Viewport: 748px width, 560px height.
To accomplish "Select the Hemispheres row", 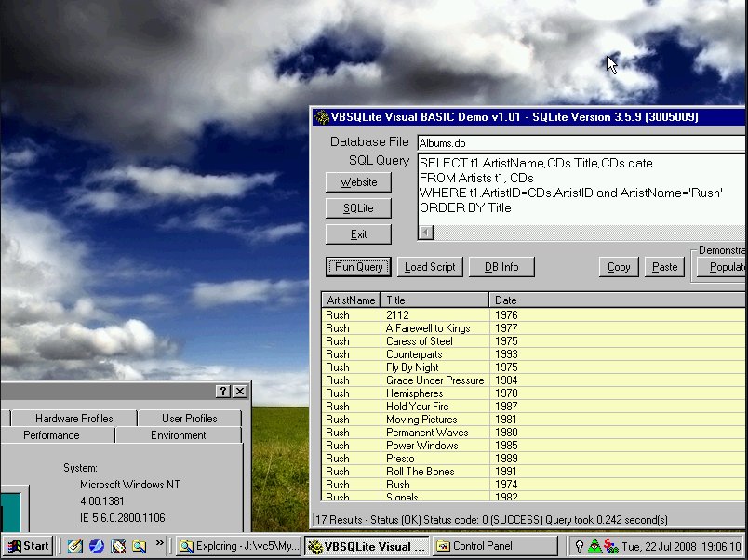I will point(533,393).
